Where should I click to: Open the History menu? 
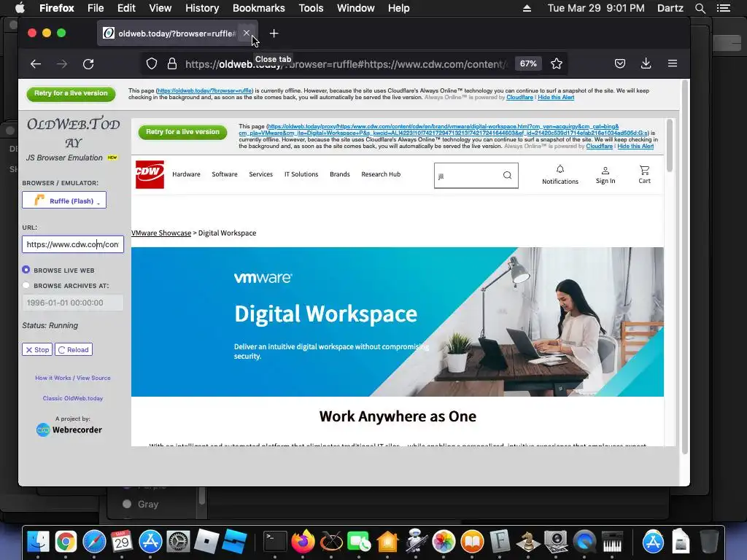point(202,8)
